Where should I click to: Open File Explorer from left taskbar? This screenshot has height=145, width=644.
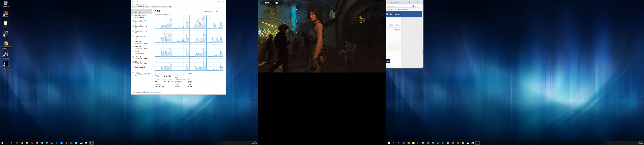point(27,143)
